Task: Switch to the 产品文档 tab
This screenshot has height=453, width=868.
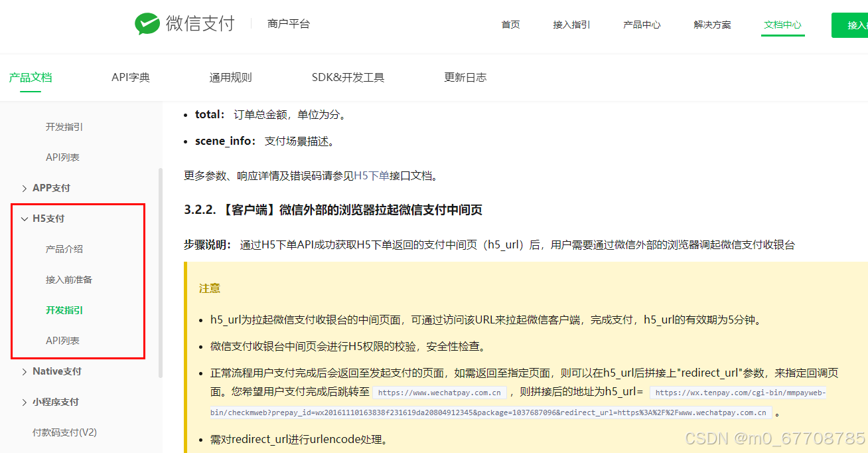Action: click(31, 77)
